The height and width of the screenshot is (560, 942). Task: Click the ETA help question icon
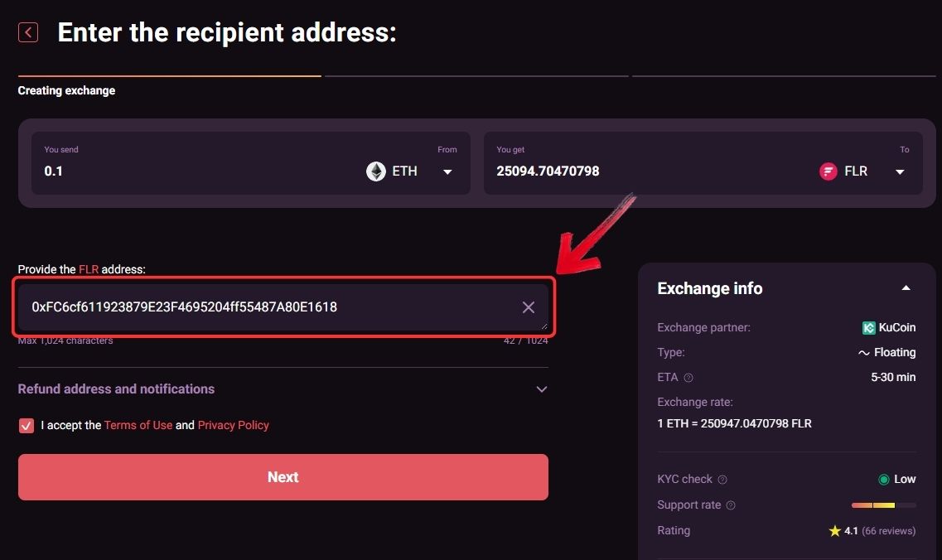click(x=688, y=378)
